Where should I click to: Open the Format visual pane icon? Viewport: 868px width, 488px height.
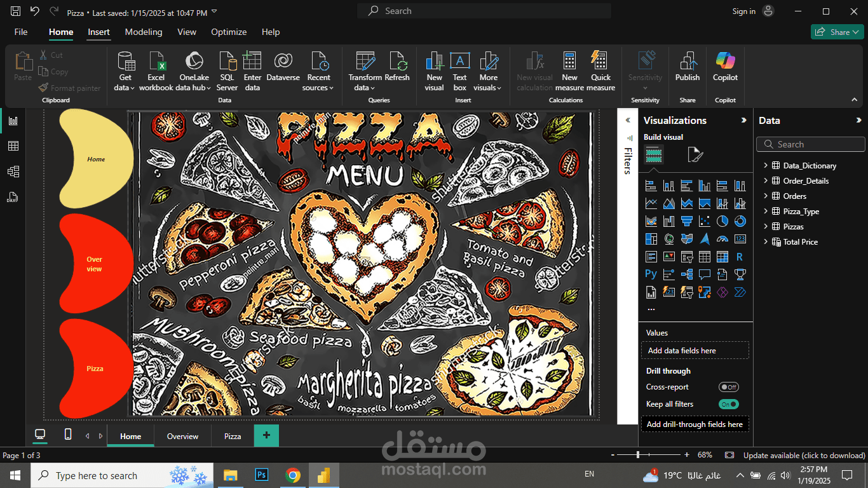pos(695,154)
